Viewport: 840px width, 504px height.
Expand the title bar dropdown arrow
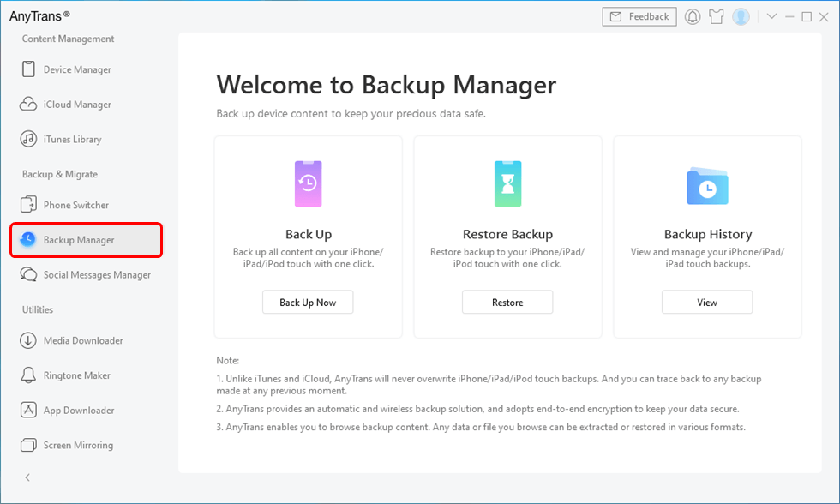click(771, 16)
